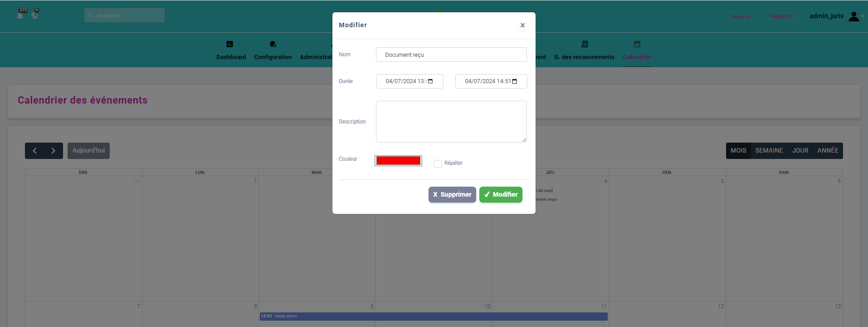Expand the Rapports dropdown menu
Screen dimensions: 868x327
(781, 16)
